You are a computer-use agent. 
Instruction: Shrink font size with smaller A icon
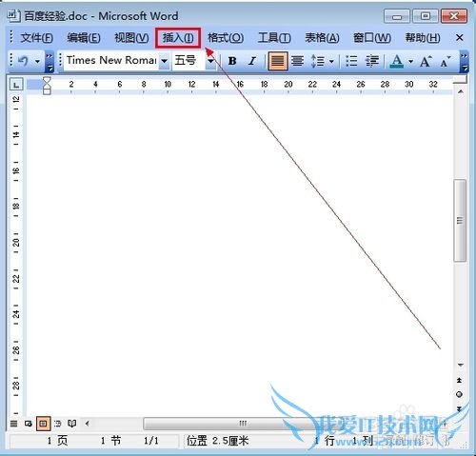pos(446,61)
